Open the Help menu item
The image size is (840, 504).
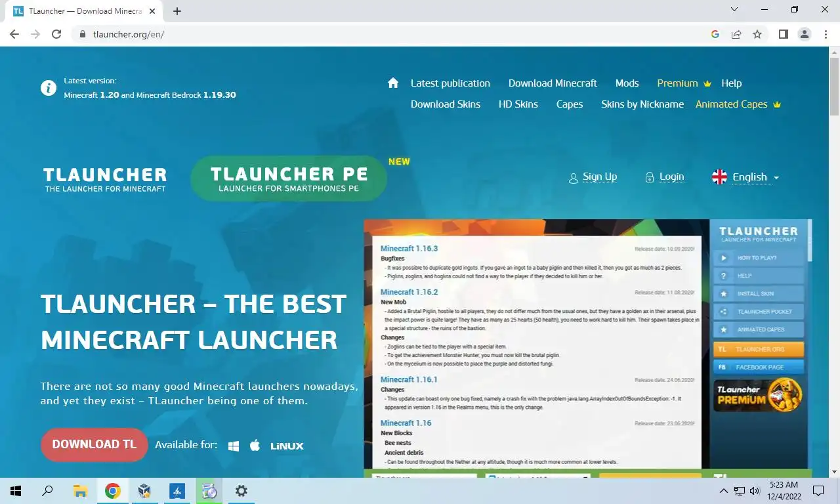point(731,83)
